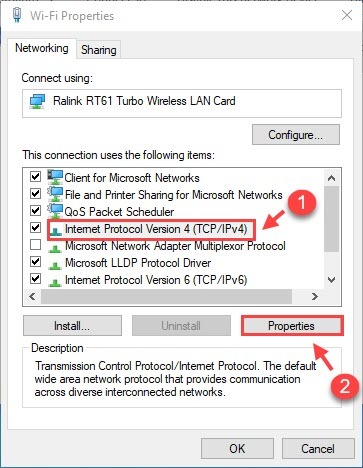Viewport: 363px width, 468px height.
Task: Click the Client for Microsoft Networks icon
Action: tap(55, 177)
